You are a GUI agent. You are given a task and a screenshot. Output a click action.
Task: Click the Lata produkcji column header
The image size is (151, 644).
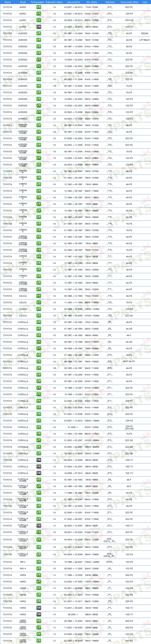(x=73, y=2)
